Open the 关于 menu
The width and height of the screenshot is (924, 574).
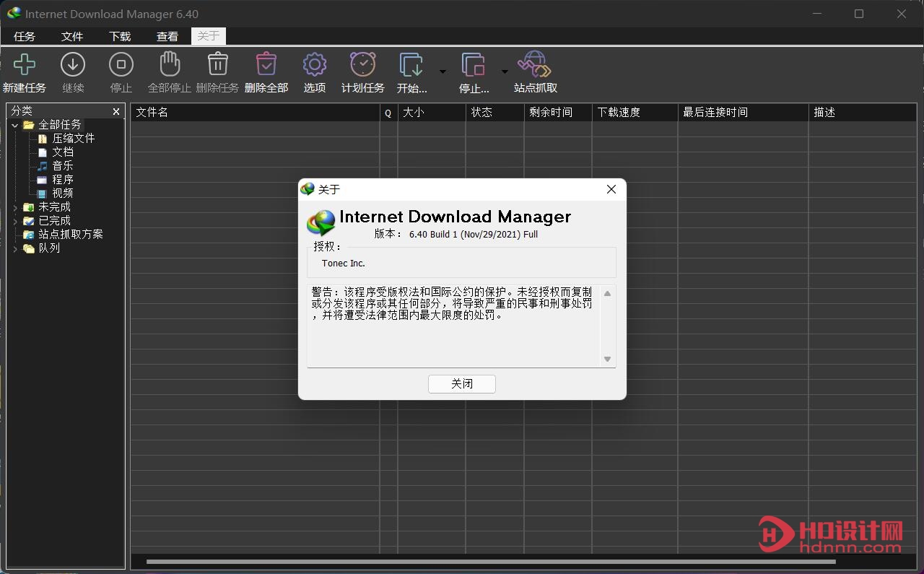pyautogui.click(x=209, y=36)
